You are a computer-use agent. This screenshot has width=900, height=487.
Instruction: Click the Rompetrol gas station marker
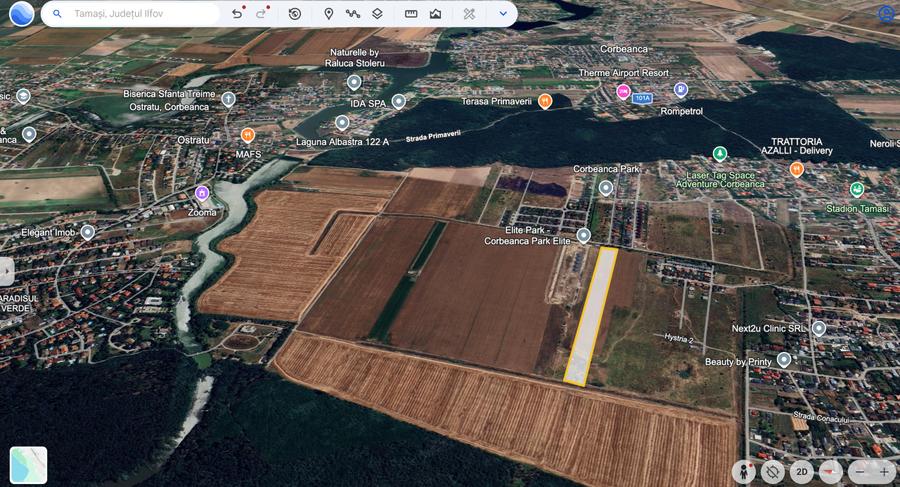(680, 90)
